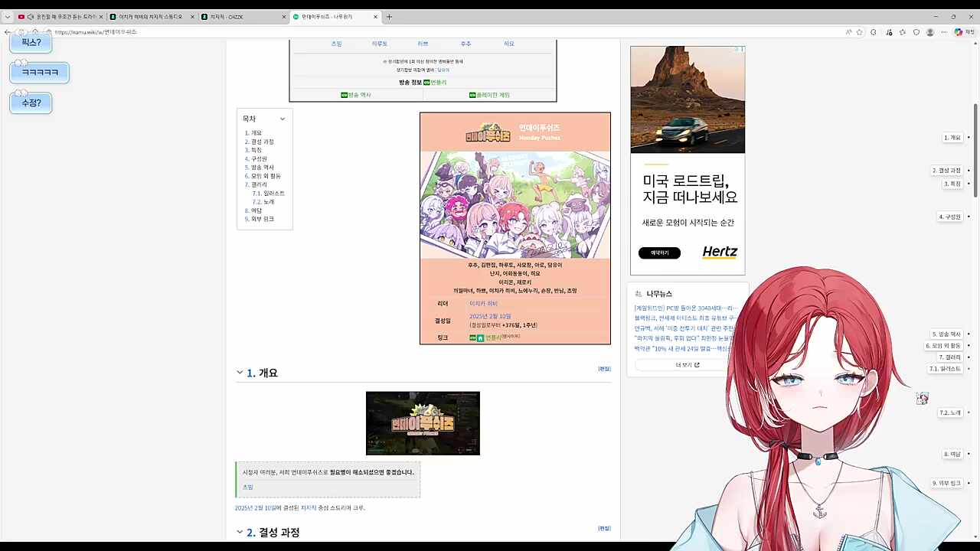Collapse the 목차 table of contents
Viewport: 980px width, 551px height.
[x=283, y=119]
